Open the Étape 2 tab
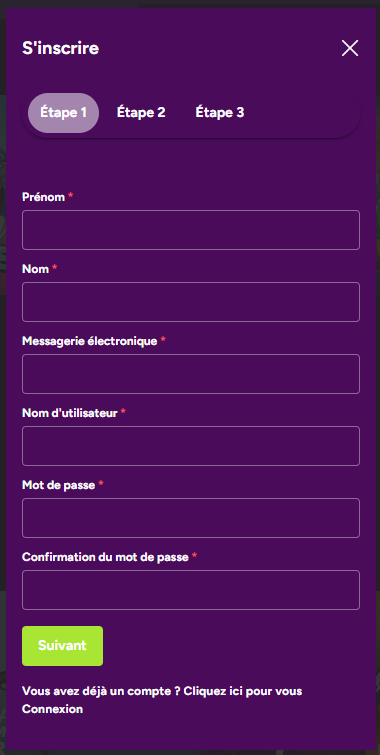This screenshot has height=755, width=380. (141, 113)
